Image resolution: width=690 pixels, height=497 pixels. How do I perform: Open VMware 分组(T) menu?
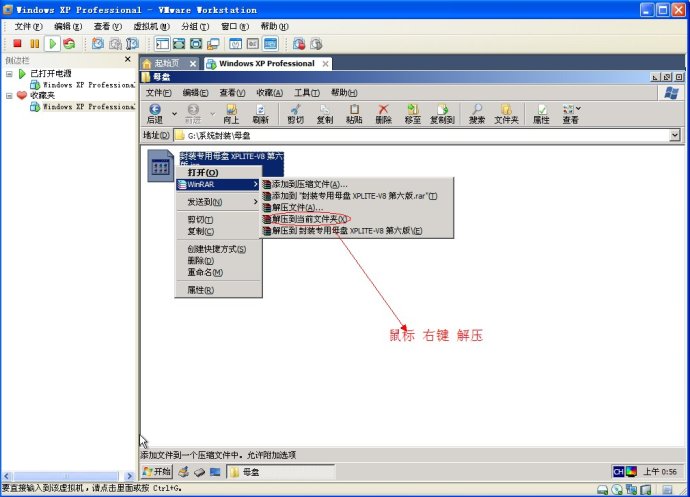195,26
